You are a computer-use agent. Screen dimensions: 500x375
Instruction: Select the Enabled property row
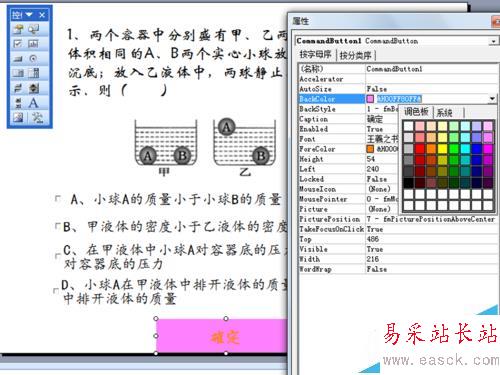pos(348,129)
